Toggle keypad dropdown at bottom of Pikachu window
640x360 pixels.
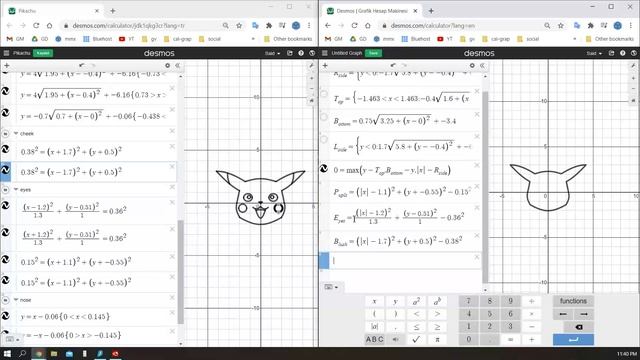point(12,339)
